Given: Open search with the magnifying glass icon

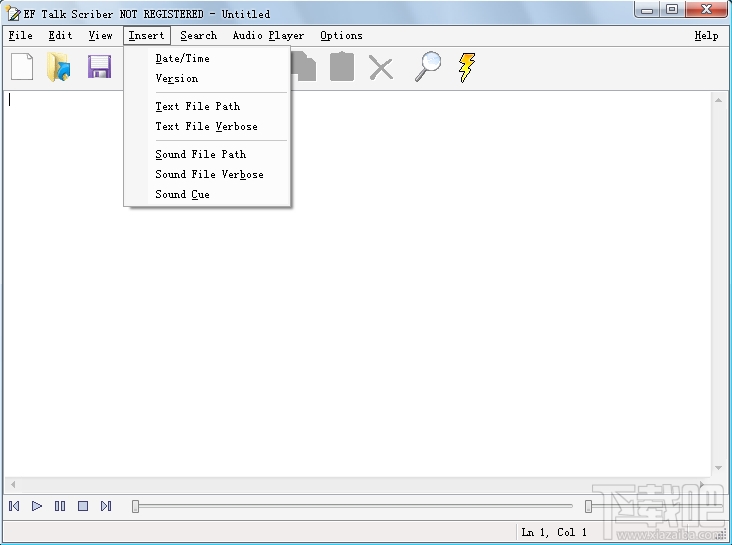Looking at the screenshot, I should point(428,67).
